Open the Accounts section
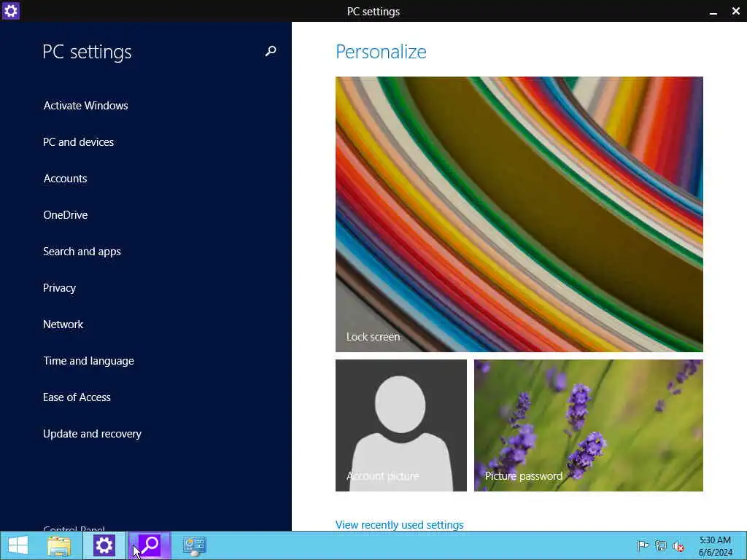The image size is (747, 560). coord(65,179)
